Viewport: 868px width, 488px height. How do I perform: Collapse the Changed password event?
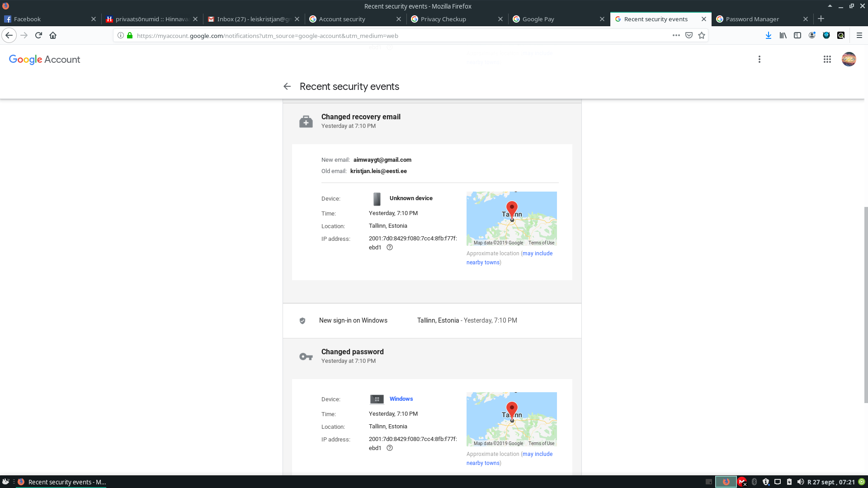click(x=432, y=356)
